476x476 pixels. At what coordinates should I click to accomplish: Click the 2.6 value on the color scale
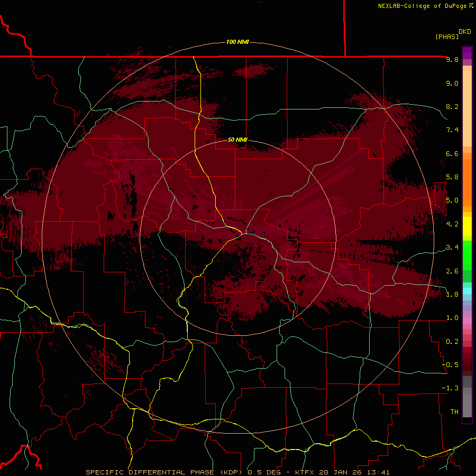click(x=452, y=271)
